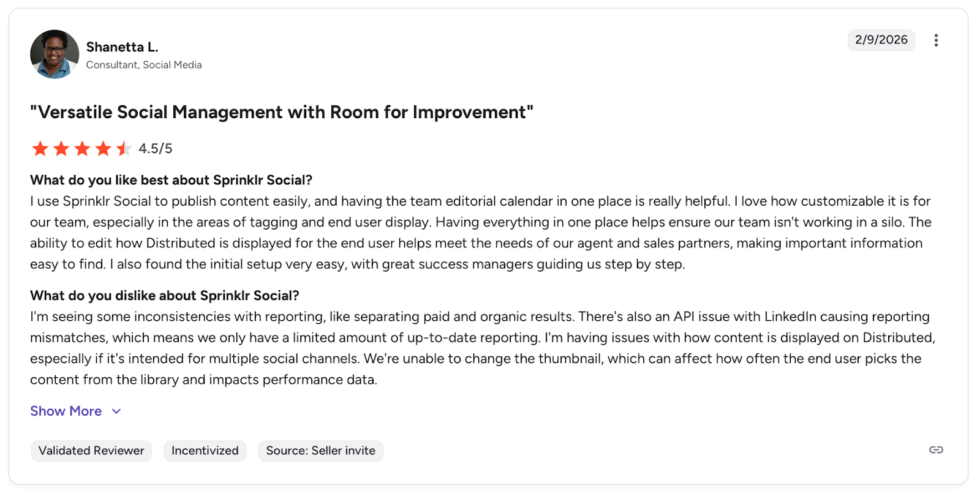980x491 pixels.
Task: Click the Incentivized badge
Action: pos(205,451)
